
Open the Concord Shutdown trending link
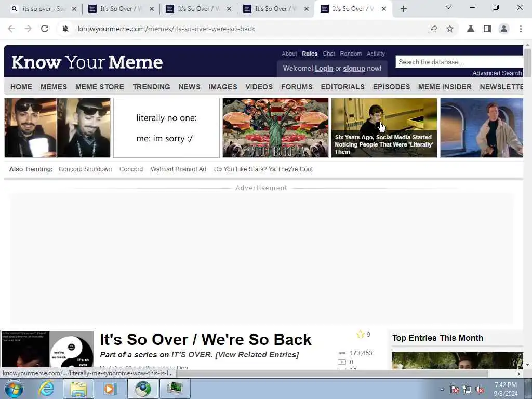(85, 169)
